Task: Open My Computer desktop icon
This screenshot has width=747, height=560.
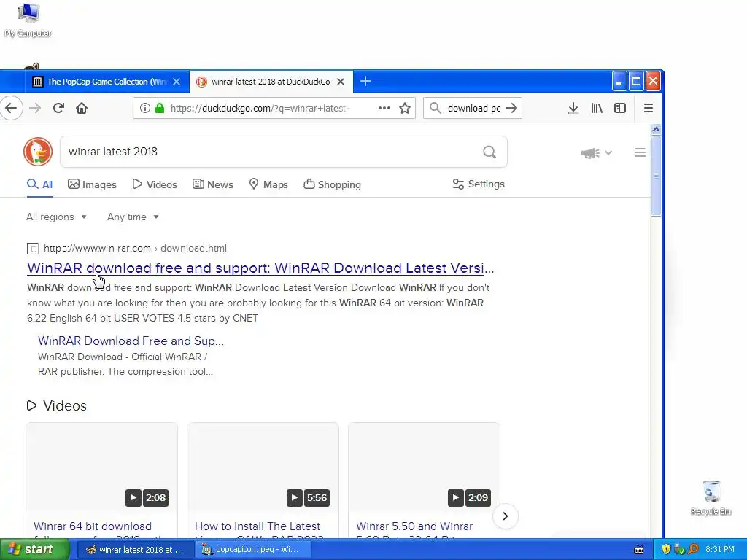Action: point(28,20)
